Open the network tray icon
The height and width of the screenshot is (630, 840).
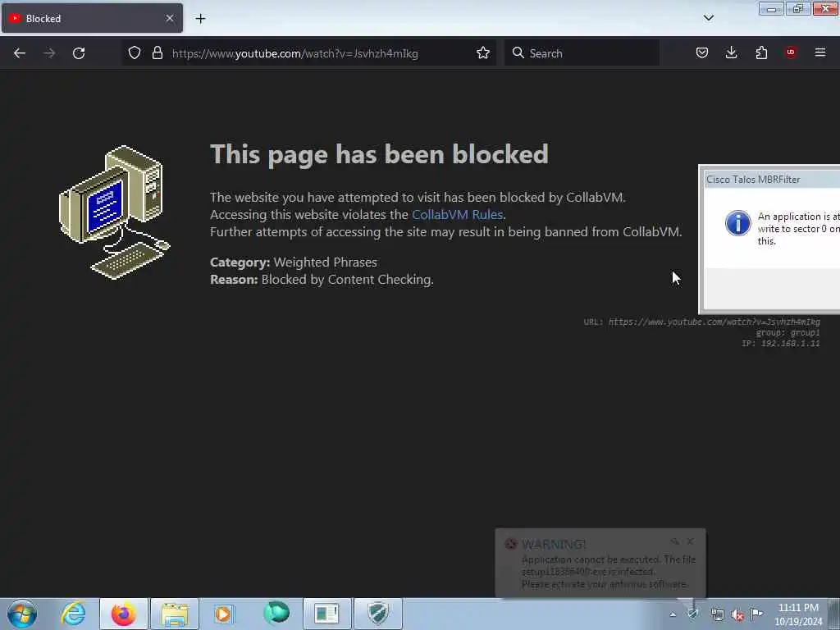717,614
